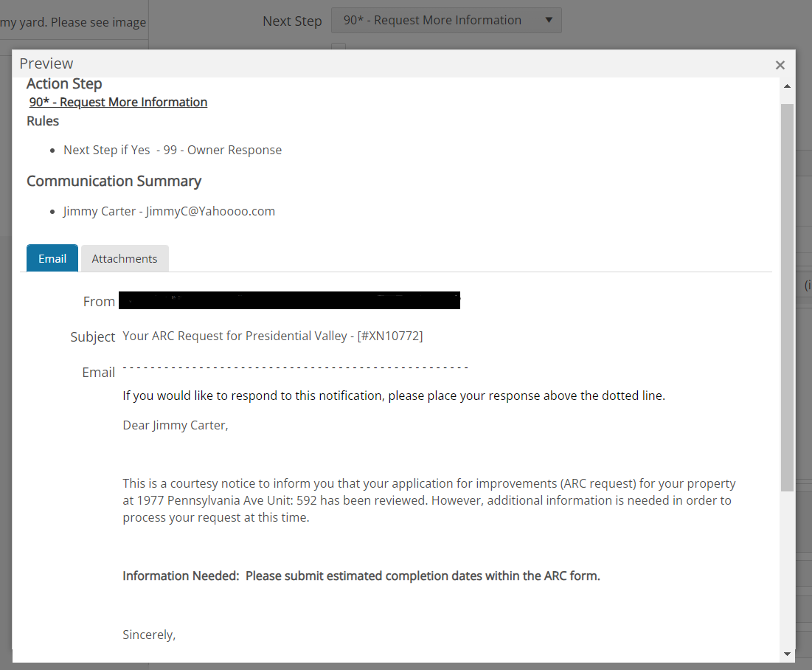Image resolution: width=812 pixels, height=670 pixels.
Task: Toggle the checkbox below Next Step dropdown
Action: [x=339, y=47]
